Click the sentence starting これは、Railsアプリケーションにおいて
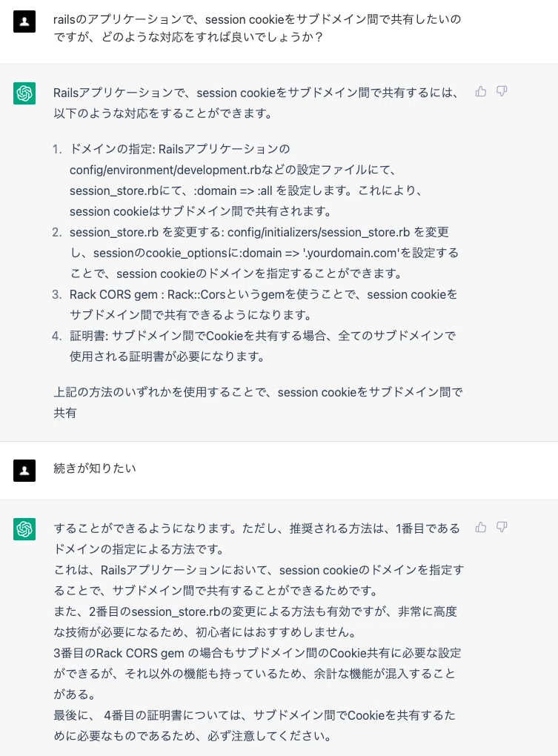Viewport: 558px width, 756px height. [x=259, y=580]
